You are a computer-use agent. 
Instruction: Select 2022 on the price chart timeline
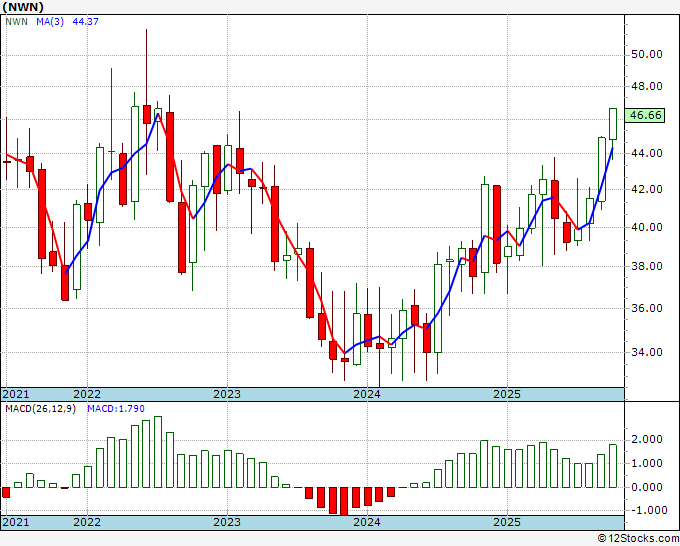click(86, 394)
